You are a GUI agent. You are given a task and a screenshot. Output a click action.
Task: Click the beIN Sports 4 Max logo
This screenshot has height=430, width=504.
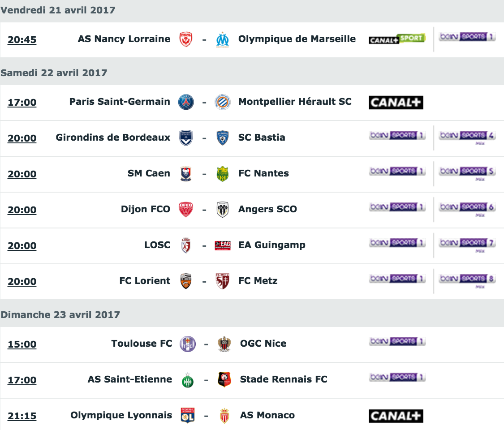tap(467, 136)
